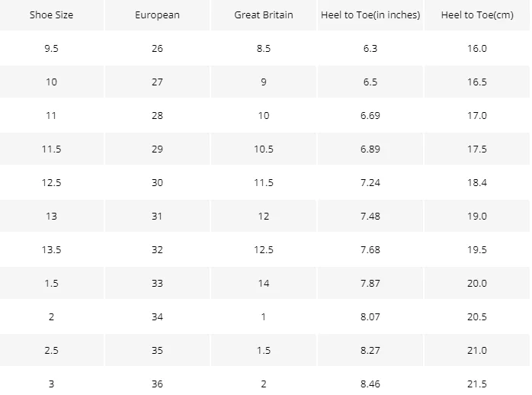The height and width of the screenshot is (395, 532).
Task: Select the Heel to Toe(in inches) header
Action: pos(370,15)
